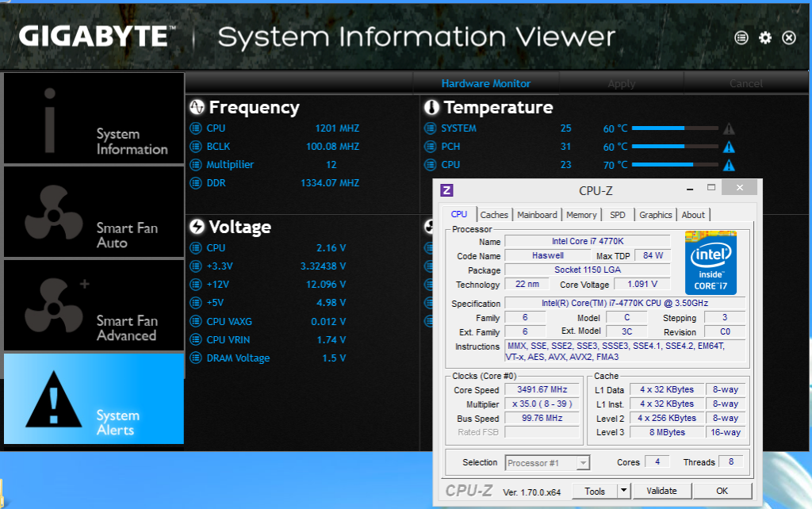Adjust the SYSTEM temperature threshold slider

pyautogui.click(x=675, y=128)
